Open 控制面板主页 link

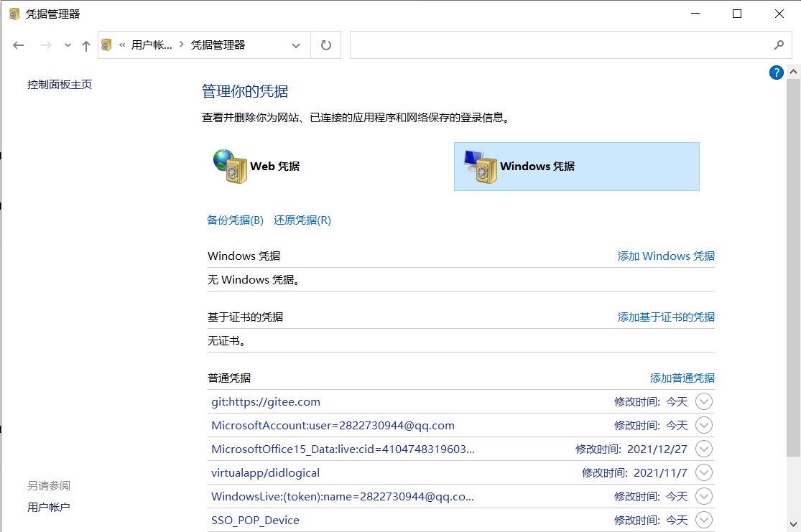(x=59, y=85)
